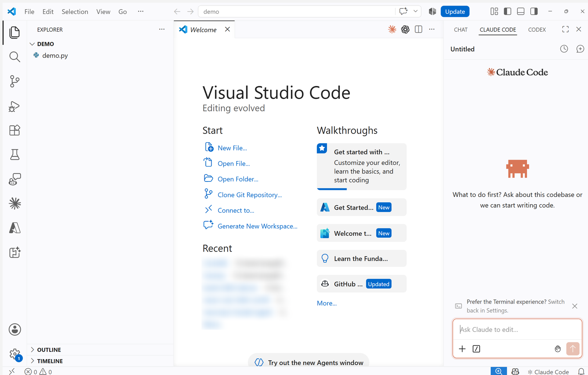Open the Explorer view in activity bar
Screen dimensions: 588x375
[x=15, y=32]
